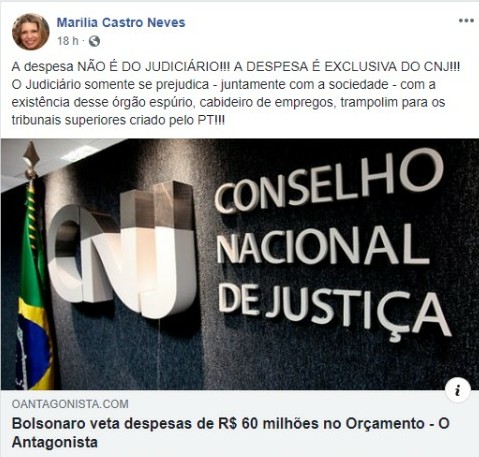479x457 pixels.
Task: Click post text line "tribunais superiores criado pelo PT!!!"
Action: pyautogui.click(x=118, y=120)
